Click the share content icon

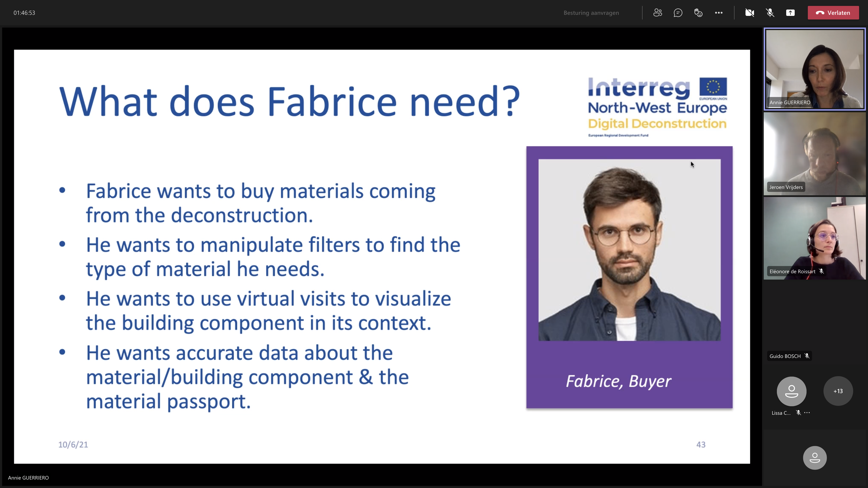coord(790,13)
